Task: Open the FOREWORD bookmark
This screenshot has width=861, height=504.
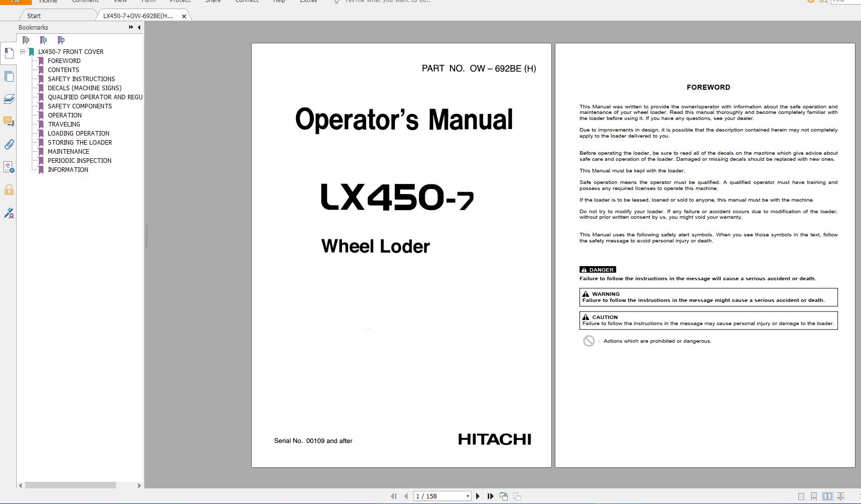Action: point(64,60)
